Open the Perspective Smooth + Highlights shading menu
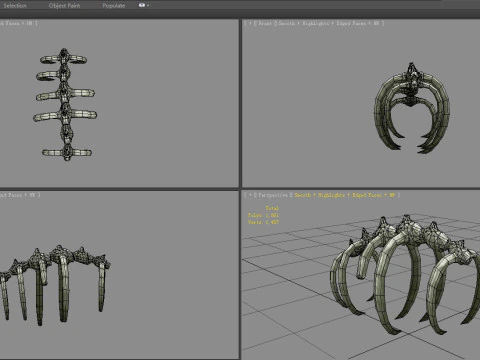 pyautogui.click(x=344, y=195)
